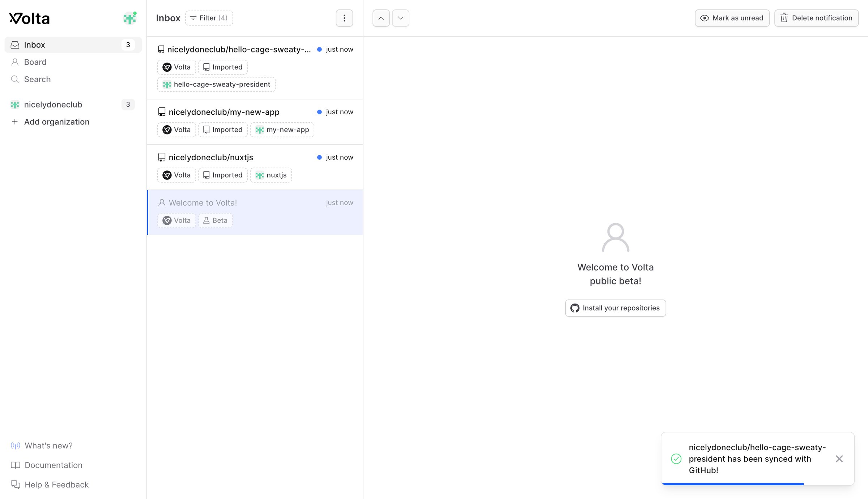Open the inbox three-dot options menu
This screenshot has width=868, height=499.
pos(344,18)
